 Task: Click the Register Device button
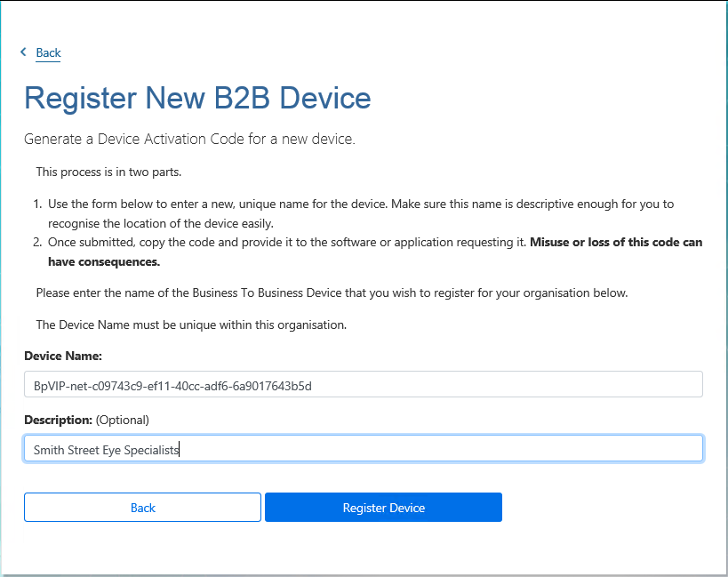(383, 508)
